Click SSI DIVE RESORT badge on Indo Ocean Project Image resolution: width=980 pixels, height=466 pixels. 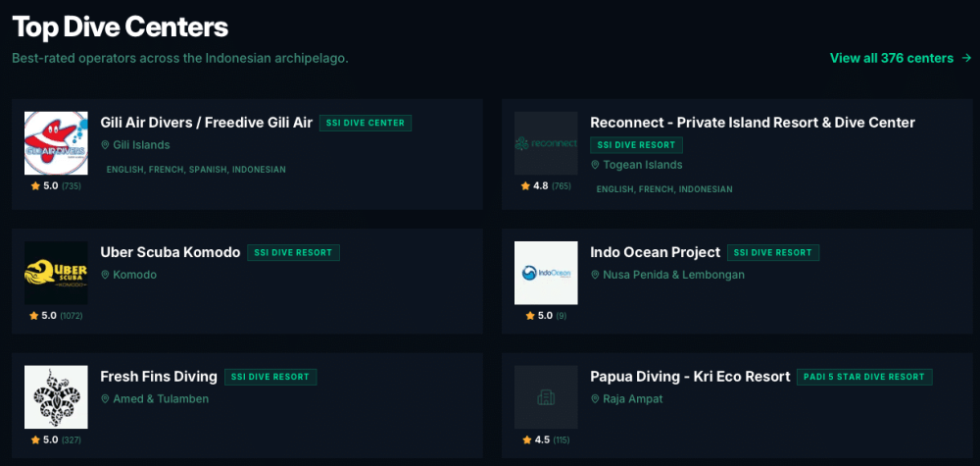tap(773, 253)
